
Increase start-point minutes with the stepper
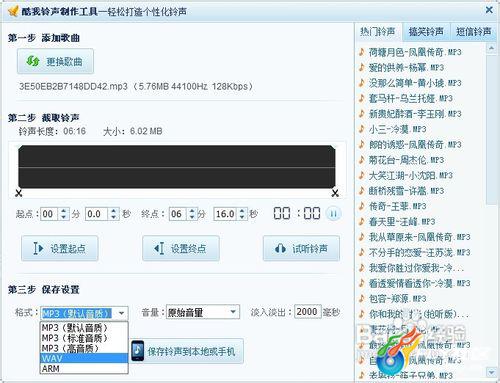pyautogui.click(x=64, y=211)
